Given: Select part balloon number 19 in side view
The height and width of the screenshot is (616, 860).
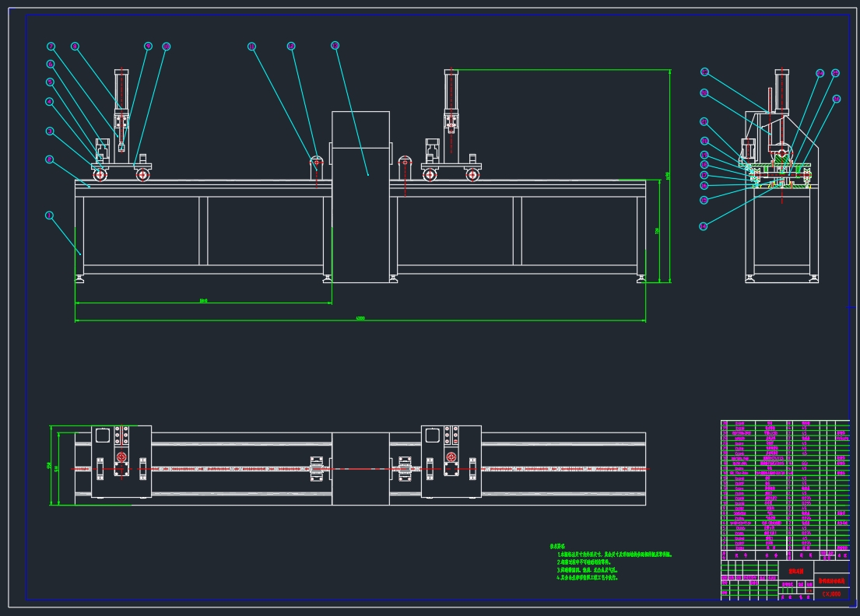Looking at the screenshot, I should 704,155.
